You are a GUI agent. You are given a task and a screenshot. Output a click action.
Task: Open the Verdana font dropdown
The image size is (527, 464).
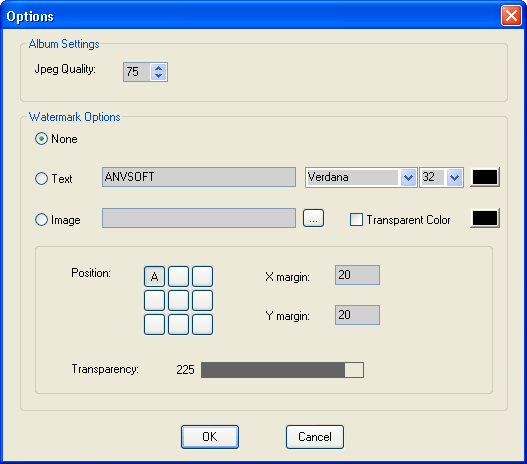pyautogui.click(x=408, y=177)
